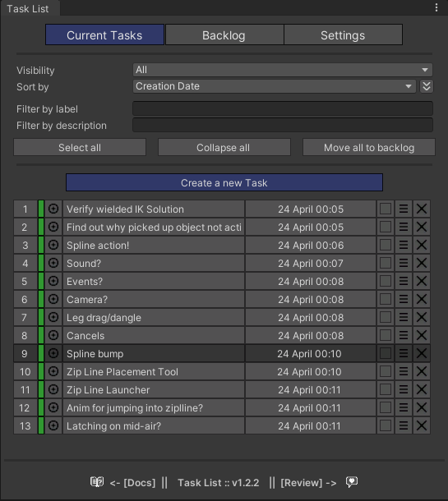Delete the Anim for jumping into zipline task

click(422, 407)
